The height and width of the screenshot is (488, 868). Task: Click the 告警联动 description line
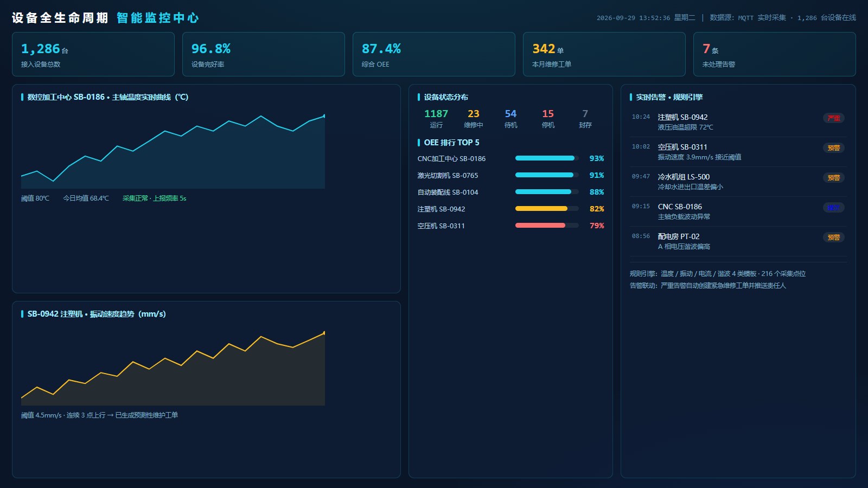pyautogui.click(x=708, y=286)
